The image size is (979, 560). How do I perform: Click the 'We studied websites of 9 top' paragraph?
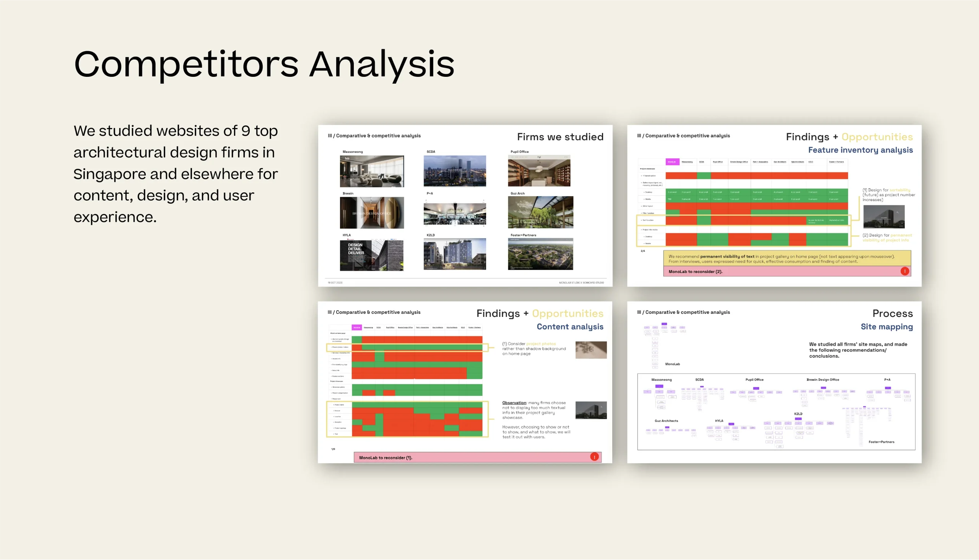tap(176, 174)
